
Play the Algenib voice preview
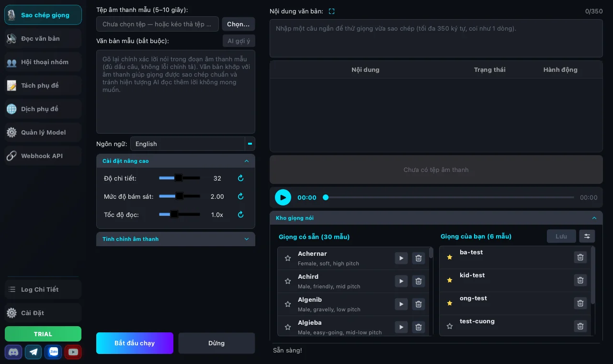click(x=401, y=304)
